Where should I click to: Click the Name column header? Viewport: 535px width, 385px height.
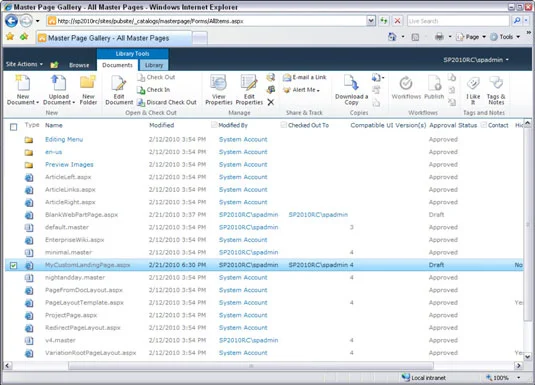pyautogui.click(x=54, y=125)
